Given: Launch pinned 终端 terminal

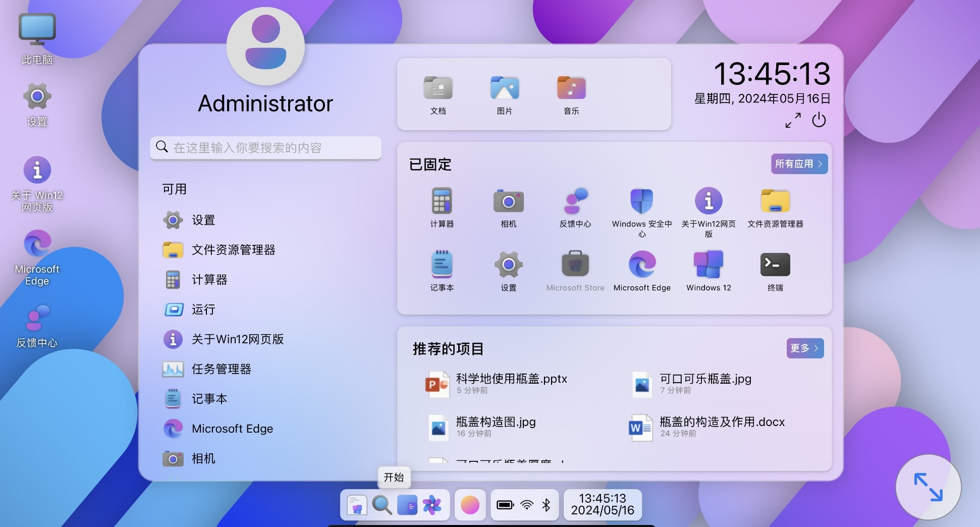Looking at the screenshot, I should point(775,271).
